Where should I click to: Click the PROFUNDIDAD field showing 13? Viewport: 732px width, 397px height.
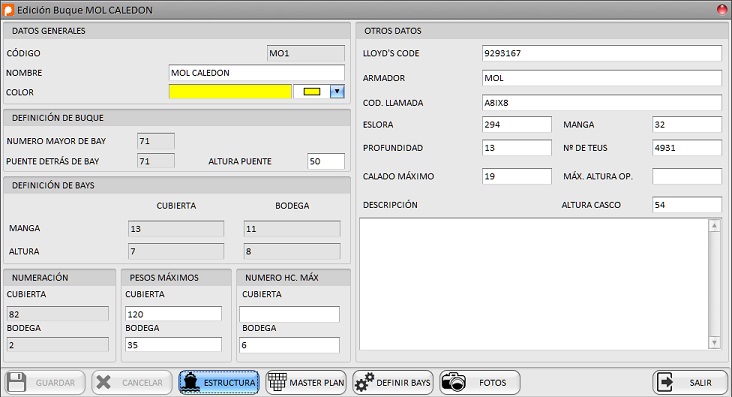coord(517,148)
